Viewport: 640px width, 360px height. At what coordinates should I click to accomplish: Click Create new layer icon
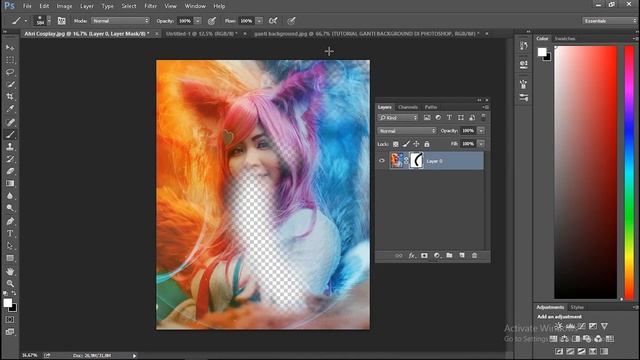pyautogui.click(x=462, y=256)
